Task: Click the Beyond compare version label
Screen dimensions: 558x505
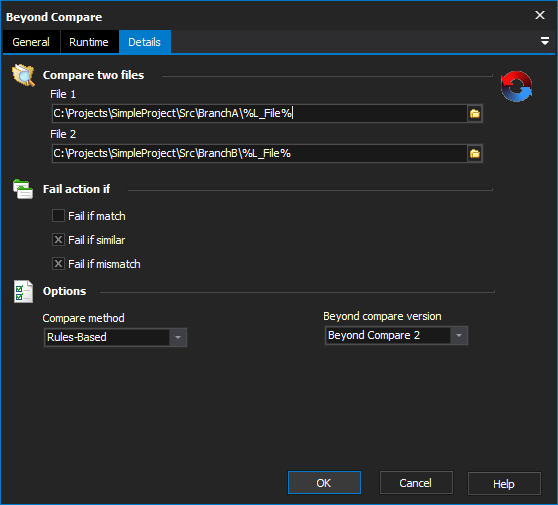Action: 382,316
